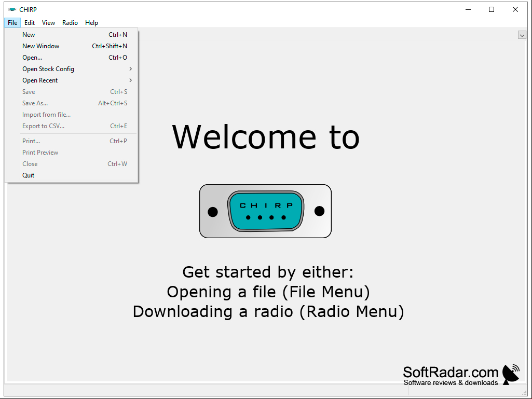Screen dimensions: 532x399
Task: Click 'Get started by either:' text
Action: [268, 272]
